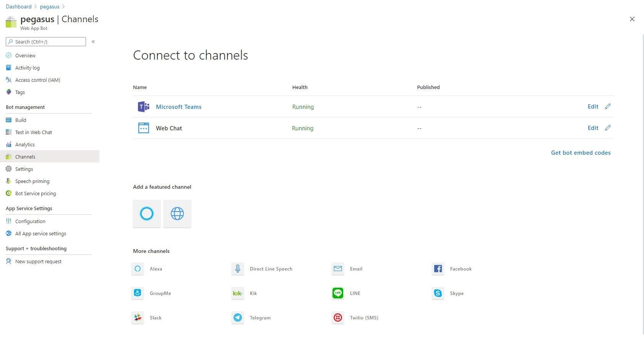Click the Web Chat channel icon
Screen dimensions: 644x345
(143, 128)
